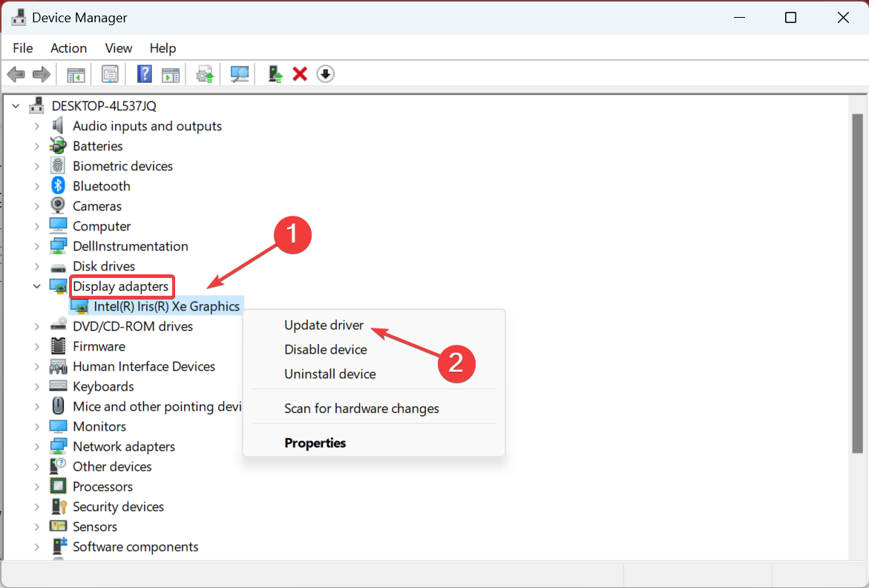Click the Sensors label

95,526
